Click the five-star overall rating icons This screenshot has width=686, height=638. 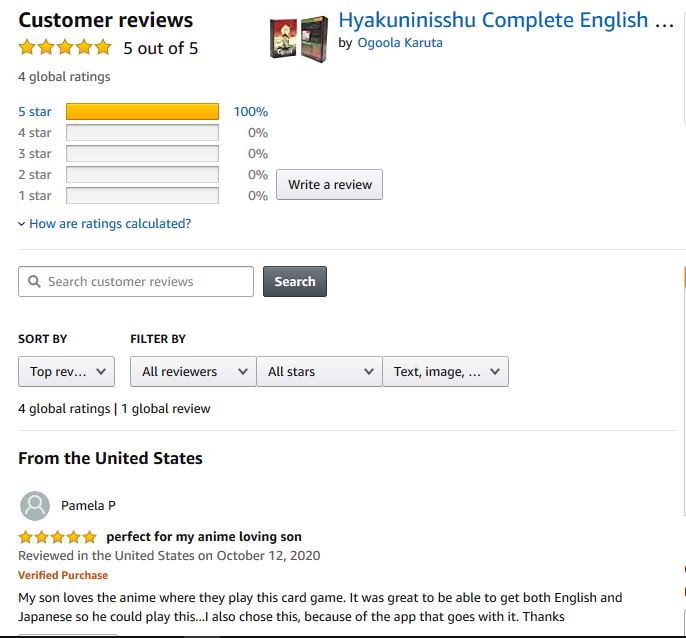(x=65, y=47)
